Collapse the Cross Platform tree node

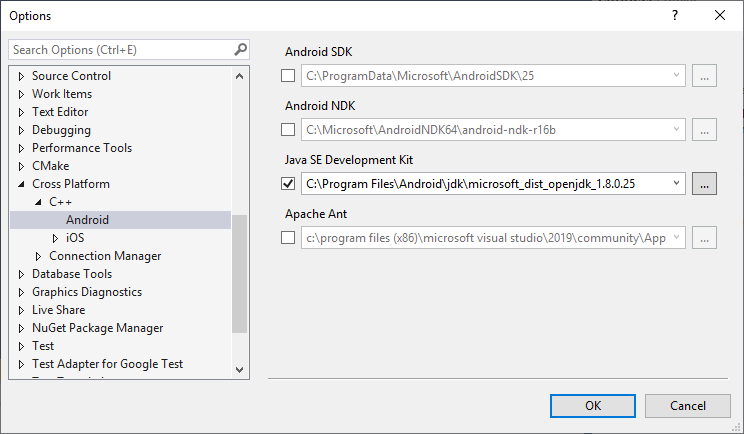(x=22, y=184)
